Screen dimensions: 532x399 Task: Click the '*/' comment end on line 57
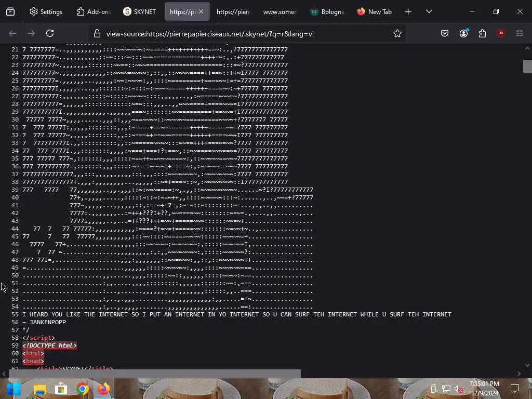pos(26,330)
